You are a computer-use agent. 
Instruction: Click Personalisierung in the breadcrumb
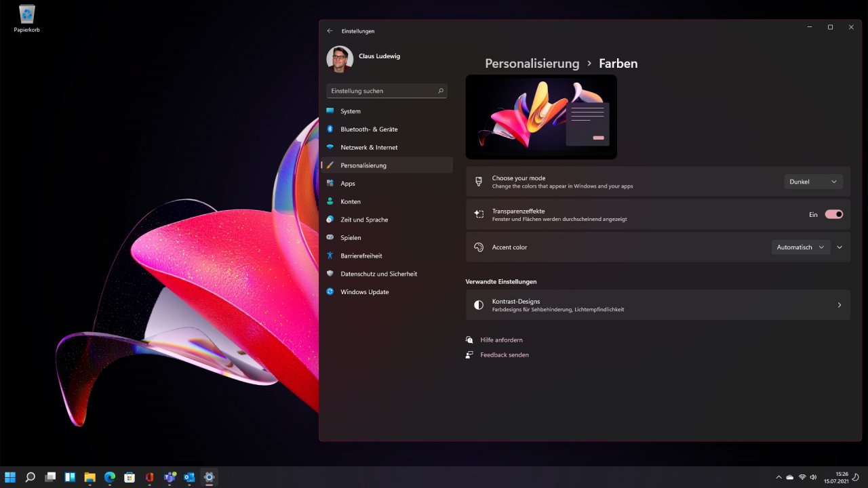point(532,64)
